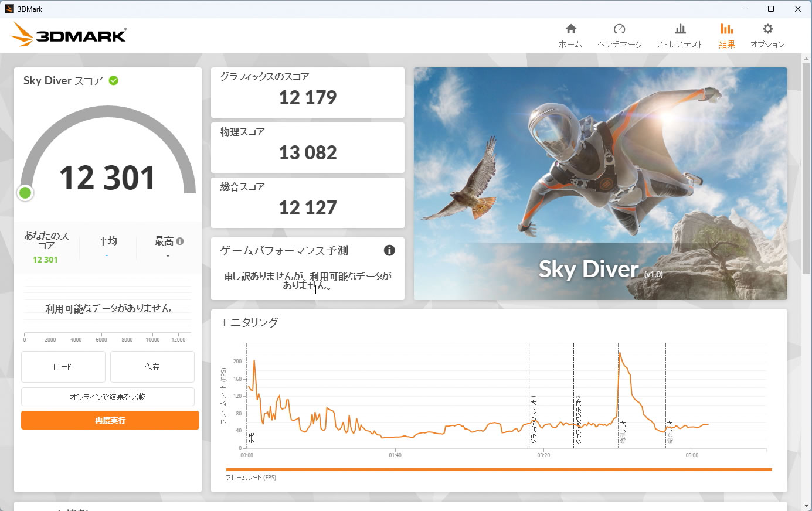The image size is (812, 511).
Task: Click the orange 再度実行 button
Action: [110, 420]
